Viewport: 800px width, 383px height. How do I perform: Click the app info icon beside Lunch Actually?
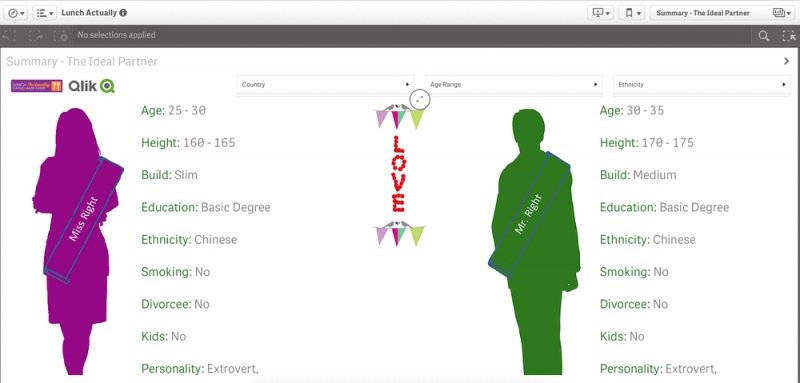pos(123,13)
